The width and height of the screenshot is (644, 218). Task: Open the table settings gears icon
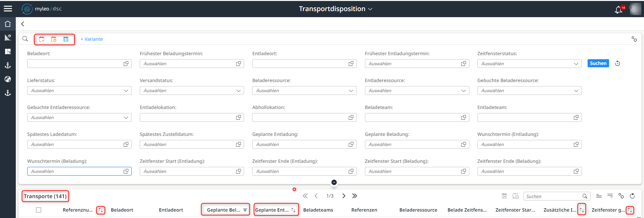click(x=621, y=196)
